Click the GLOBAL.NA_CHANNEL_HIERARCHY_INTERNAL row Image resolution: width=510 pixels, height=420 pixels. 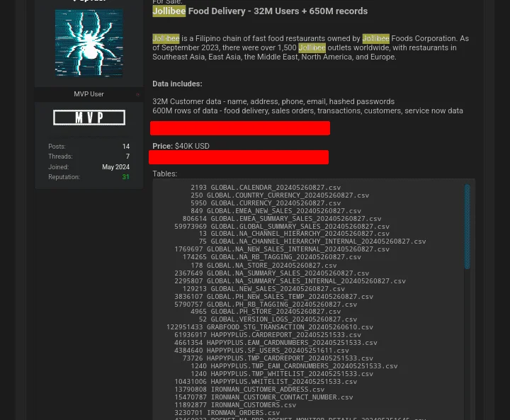coord(312,242)
